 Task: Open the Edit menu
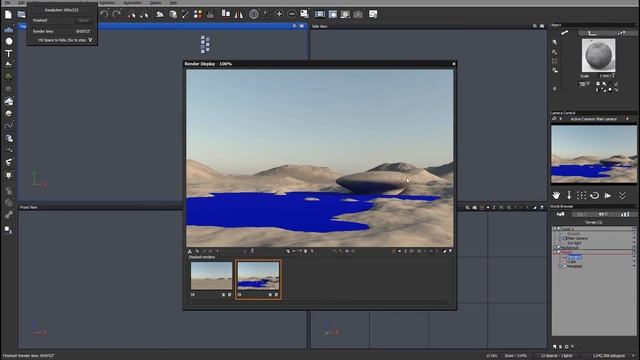(21, 2)
